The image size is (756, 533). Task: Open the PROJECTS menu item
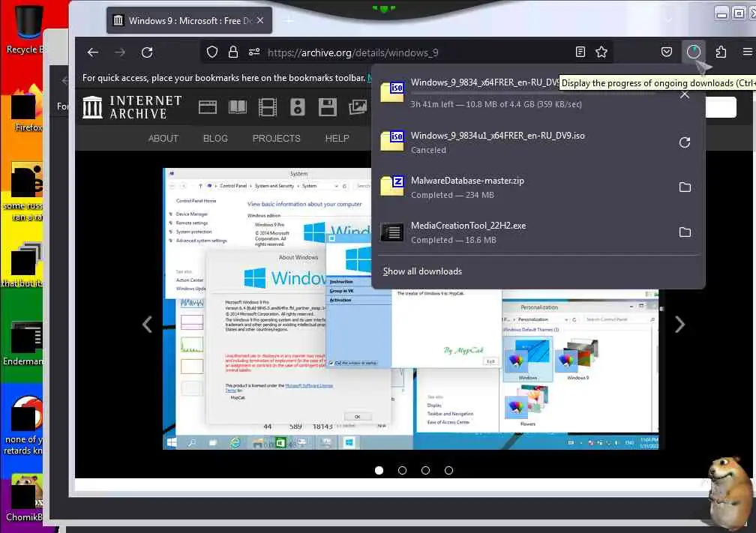(x=276, y=138)
